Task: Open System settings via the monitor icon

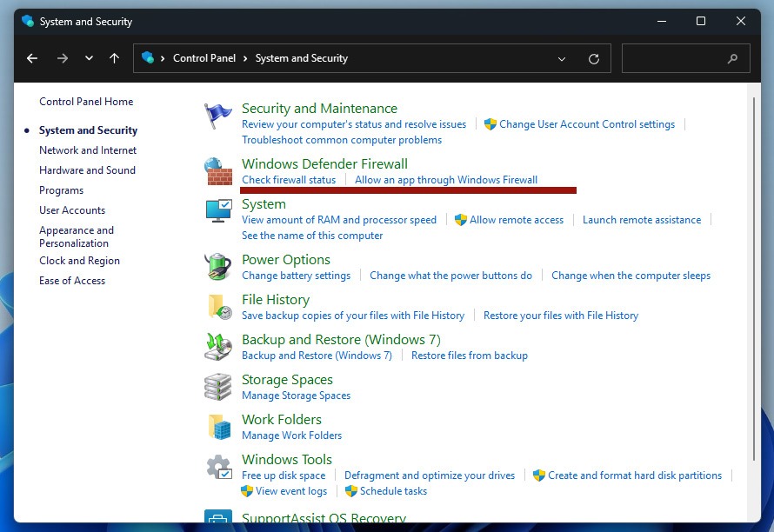Action: 217,212
